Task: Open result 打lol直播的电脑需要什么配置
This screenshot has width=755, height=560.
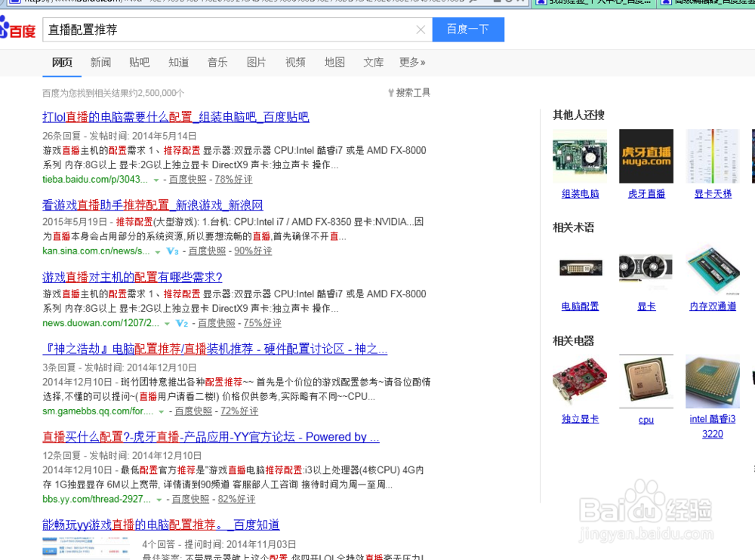Action: 176,117
